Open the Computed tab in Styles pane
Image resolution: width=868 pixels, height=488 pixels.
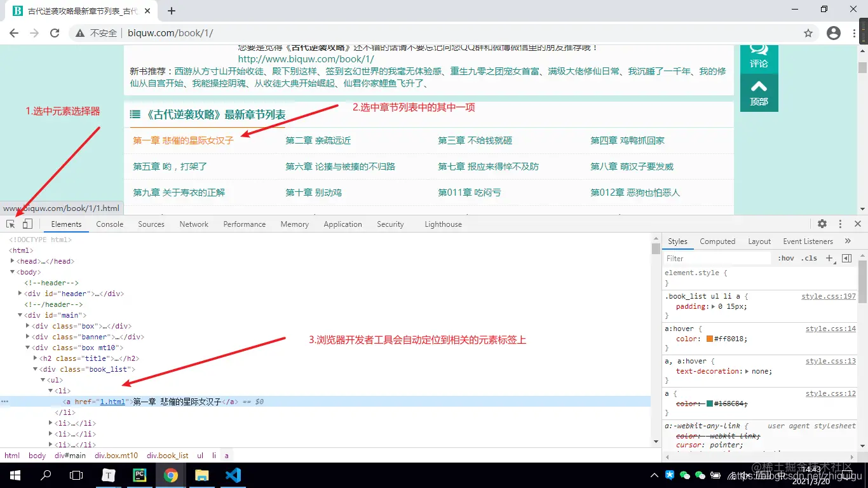[717, 241]
